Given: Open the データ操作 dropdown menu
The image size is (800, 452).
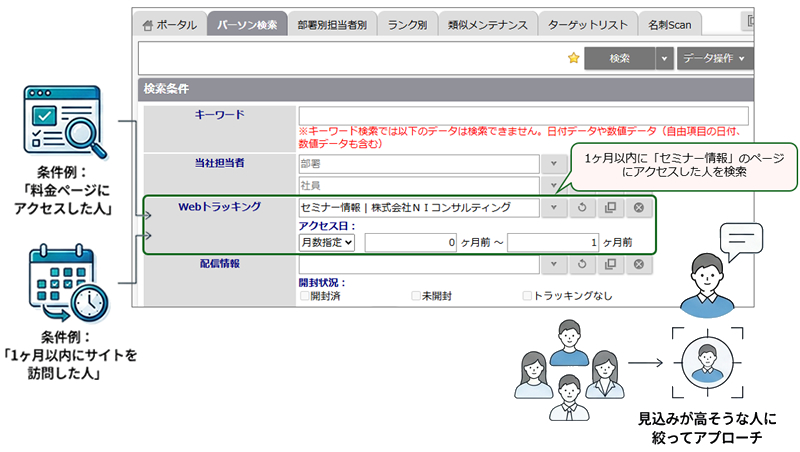Looking at the screenshot, I should click(x=714, y=58).
